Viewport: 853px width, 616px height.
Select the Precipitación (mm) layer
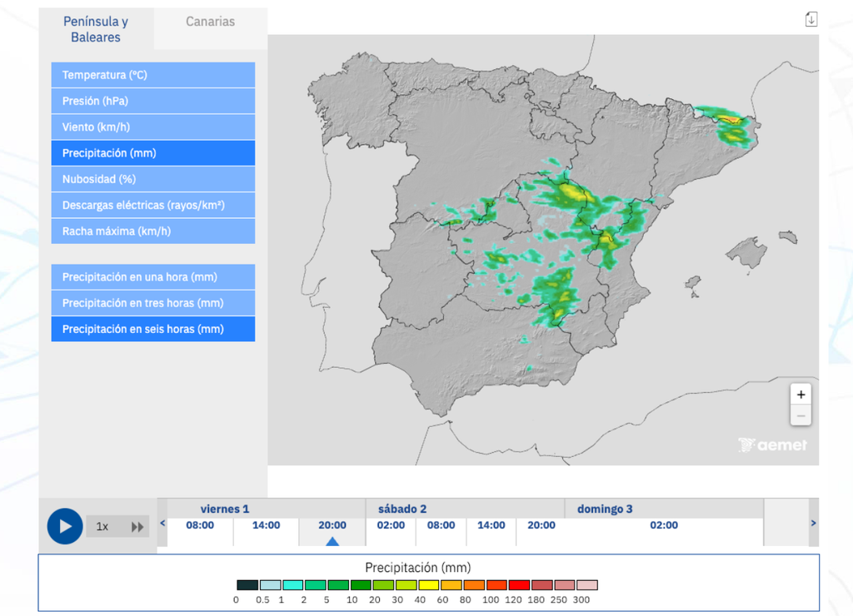tap(153, 153)
